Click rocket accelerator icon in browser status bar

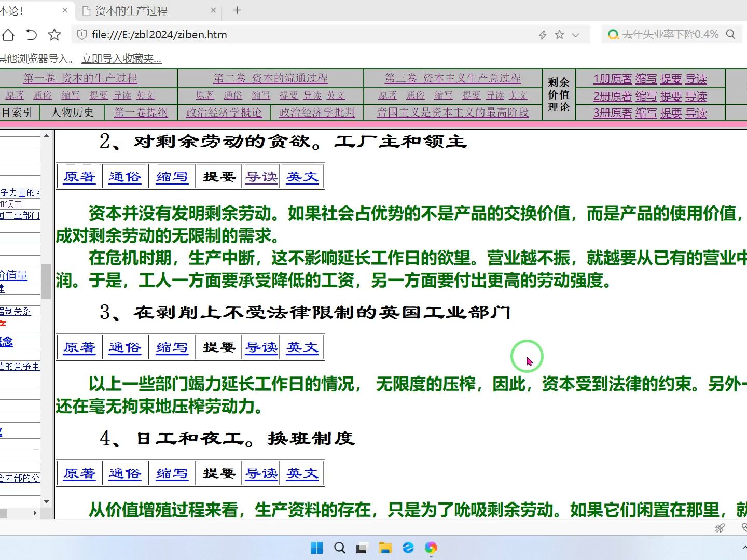(x=720, y=528)
